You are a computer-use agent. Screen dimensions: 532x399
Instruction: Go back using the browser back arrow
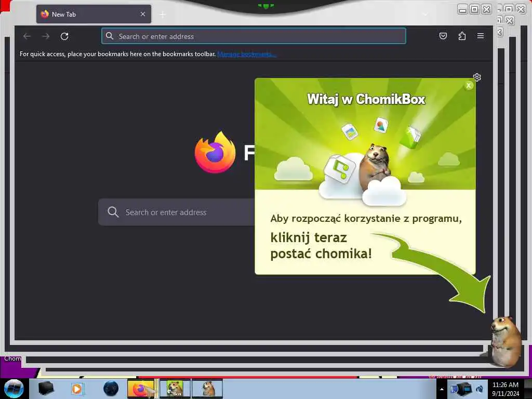(x=27, y=36)
